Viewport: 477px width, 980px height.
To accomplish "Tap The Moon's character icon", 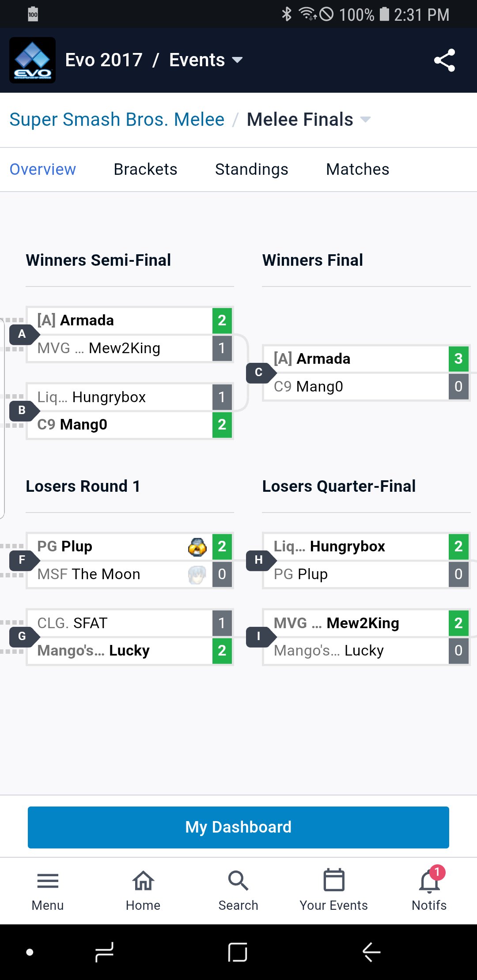I will pos(197,575).
